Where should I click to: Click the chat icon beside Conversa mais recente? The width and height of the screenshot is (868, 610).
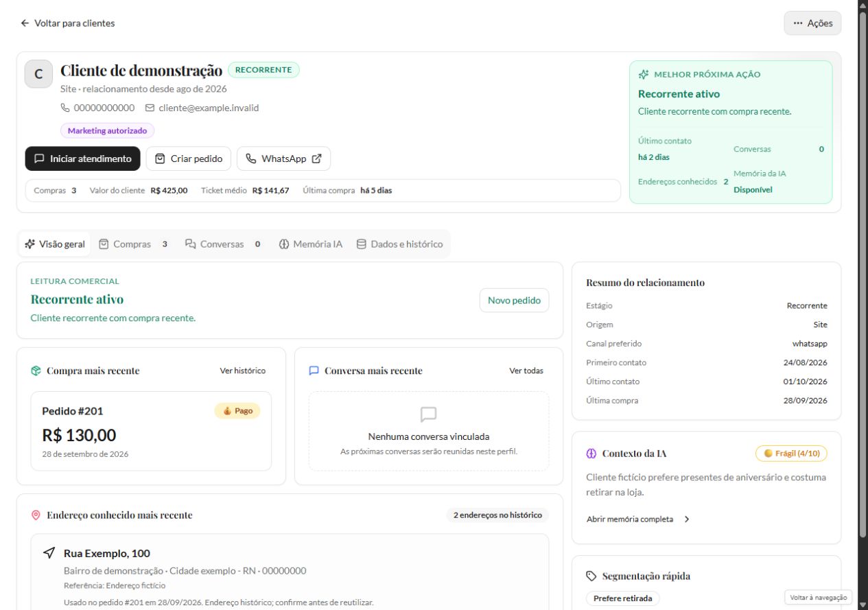click(x=314, y=371)
